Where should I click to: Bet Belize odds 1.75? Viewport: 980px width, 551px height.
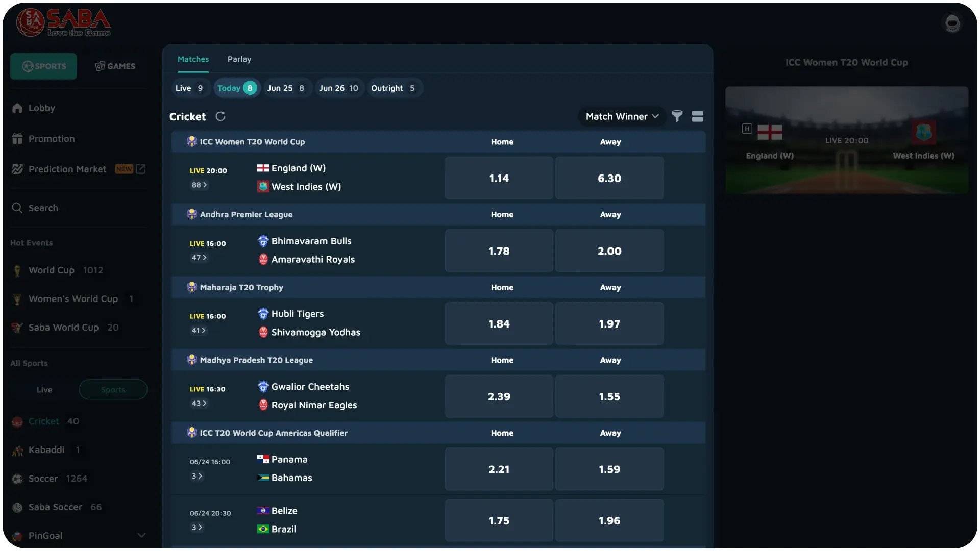click(499, 521)
